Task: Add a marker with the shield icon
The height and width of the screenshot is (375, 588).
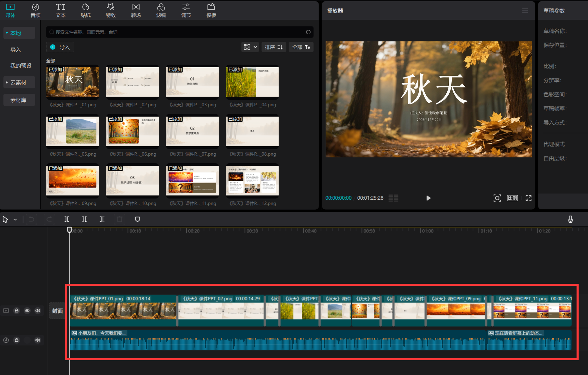Action: click(x=137, y=219)
